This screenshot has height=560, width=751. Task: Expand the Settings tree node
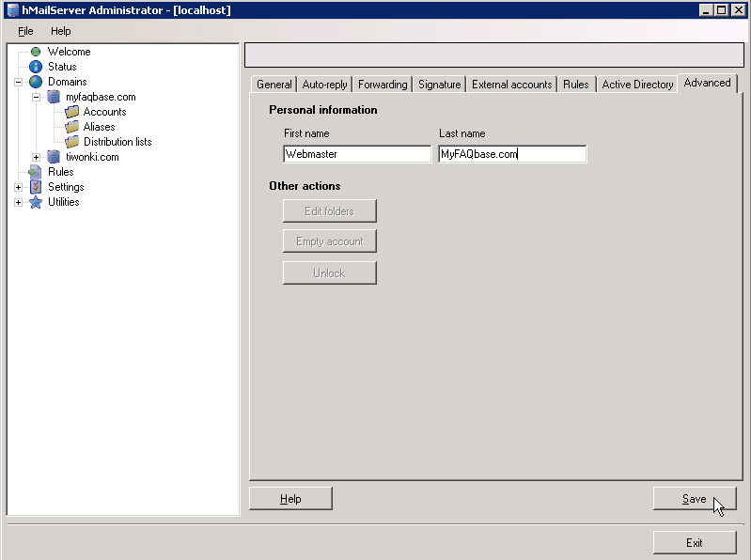pos(18,187)
